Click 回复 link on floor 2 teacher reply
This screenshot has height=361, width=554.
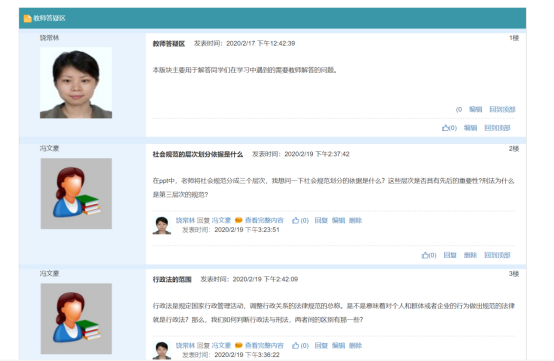point(321,220)
